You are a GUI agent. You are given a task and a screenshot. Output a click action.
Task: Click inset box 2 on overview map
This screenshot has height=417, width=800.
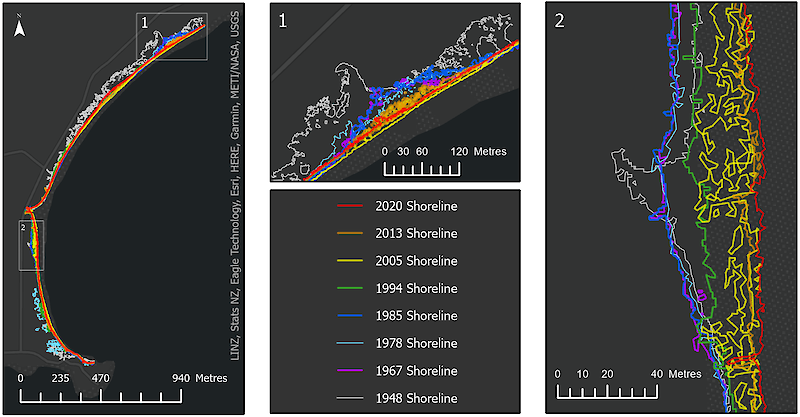tap(31, 246)
